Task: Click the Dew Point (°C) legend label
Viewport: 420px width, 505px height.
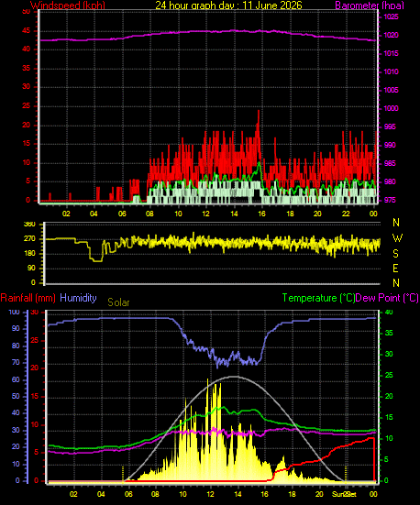Action: 387,298
